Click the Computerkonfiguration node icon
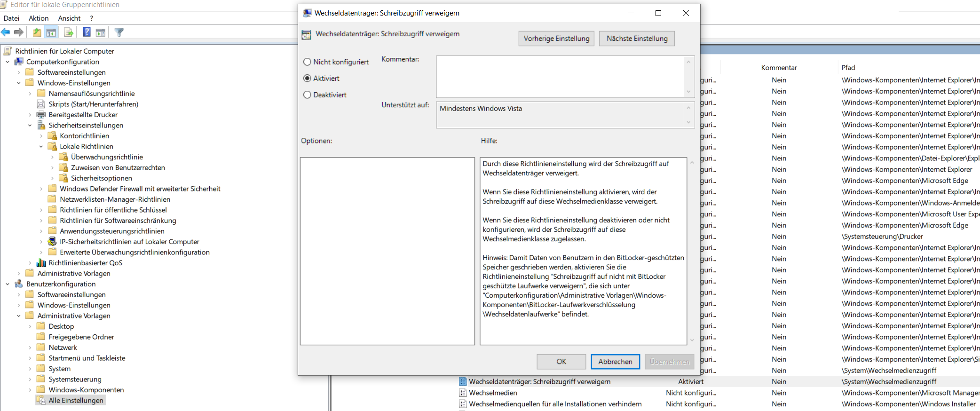Image resolution: width=980 pixels, height=411 pixels. pos(19,62)
